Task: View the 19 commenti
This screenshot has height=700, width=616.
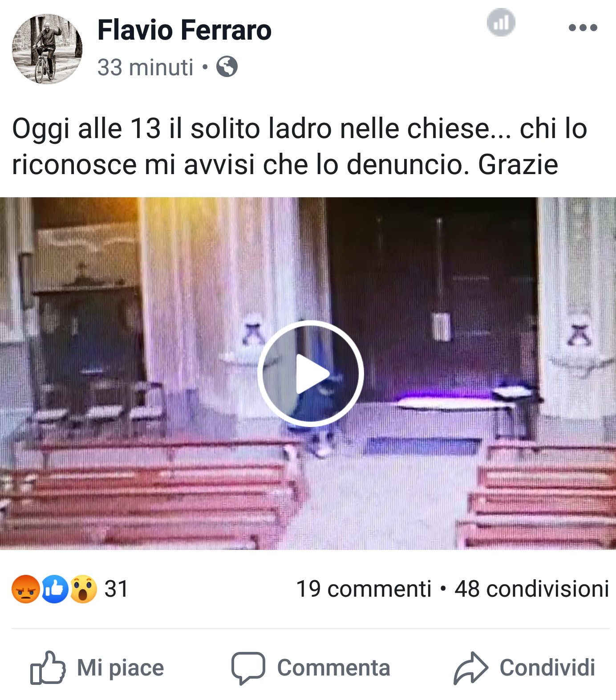Action: (x=364, y=589)
